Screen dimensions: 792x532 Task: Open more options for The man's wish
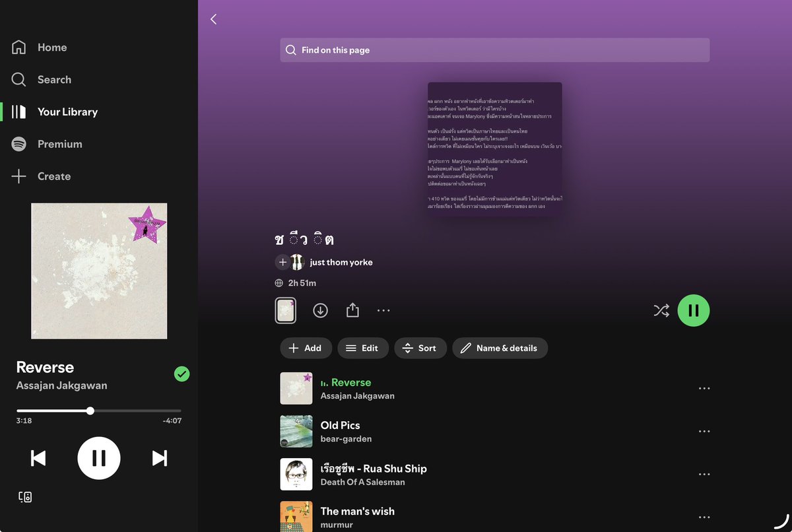click(x=704, y=517)
